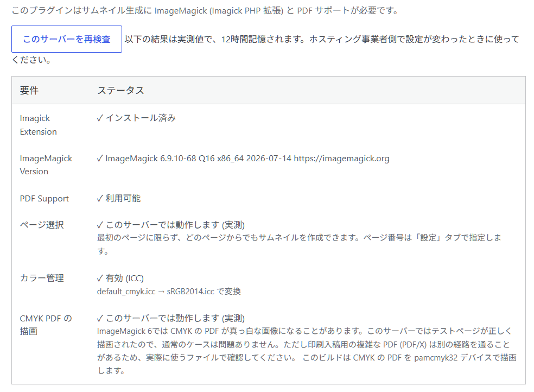Select the ステータス column header
534x392 pixels.
121,91
